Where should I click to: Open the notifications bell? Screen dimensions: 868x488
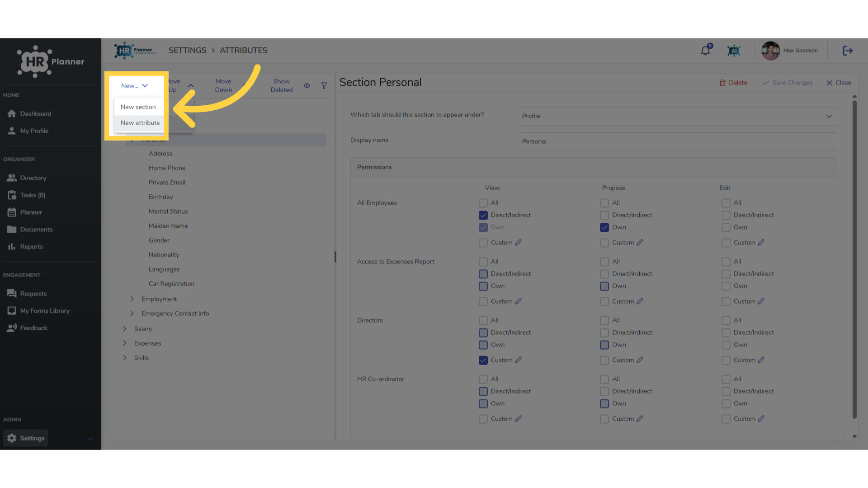(x=705, y=51)
